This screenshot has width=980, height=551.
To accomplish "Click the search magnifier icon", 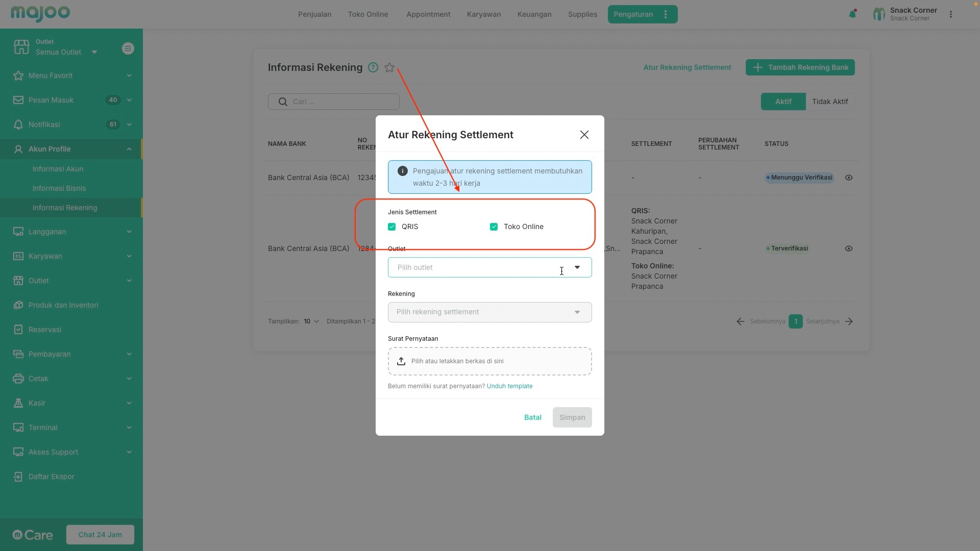I will tap(283, 102).
